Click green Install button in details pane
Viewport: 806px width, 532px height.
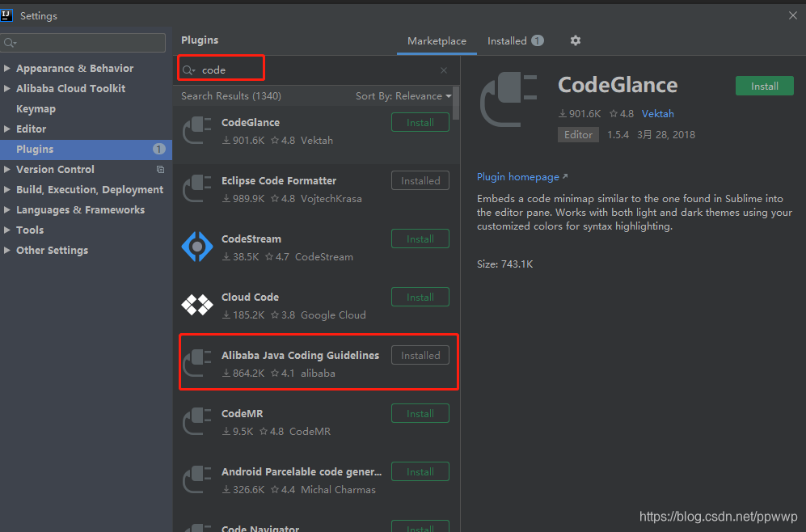click(x=764, y=86)
